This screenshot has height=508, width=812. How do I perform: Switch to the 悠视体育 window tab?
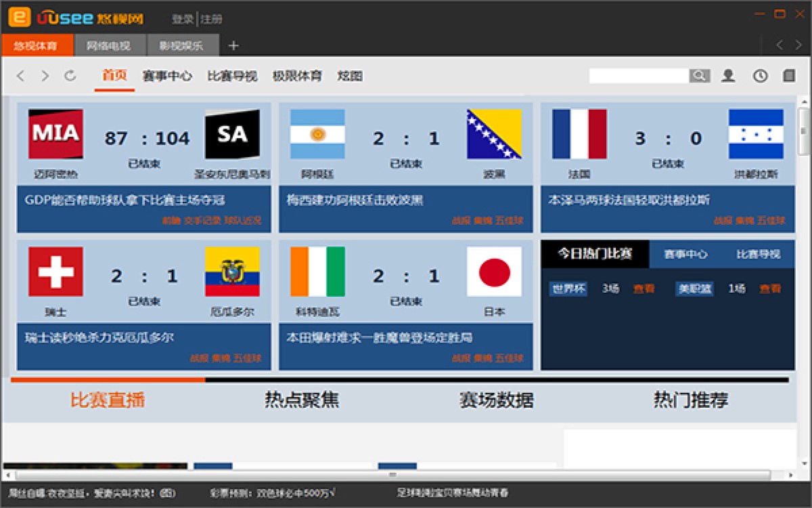pyautogui.click(x=37, y=46)
